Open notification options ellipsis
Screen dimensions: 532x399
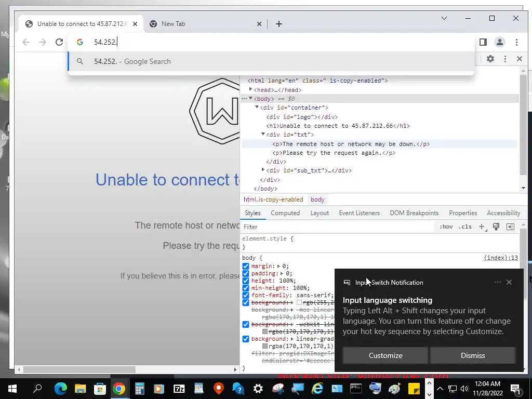coord(498,282)
